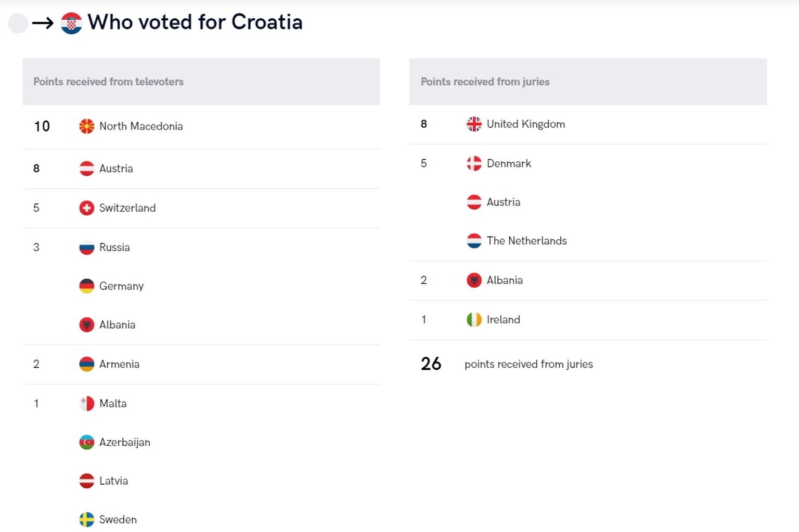Viewport: 799px width, 532px height.
Task: Click the Sweden flag icon
Action: [87, 520]
